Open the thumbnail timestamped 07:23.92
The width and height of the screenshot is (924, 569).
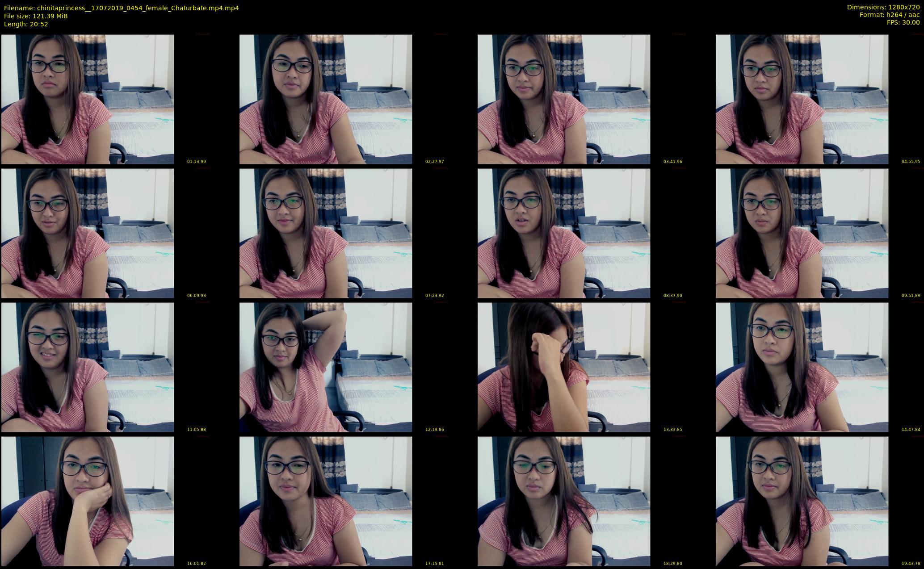[x=326, y=233]
